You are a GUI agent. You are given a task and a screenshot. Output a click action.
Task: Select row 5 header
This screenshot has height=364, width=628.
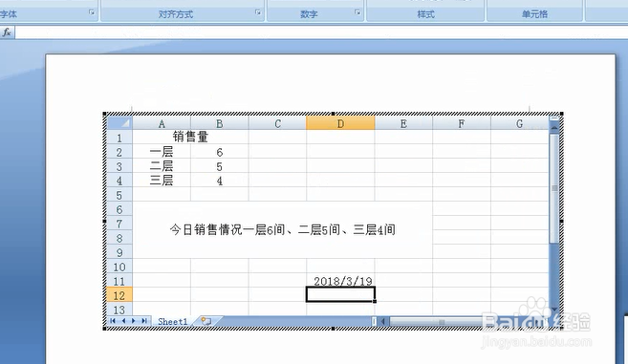pyautogui.click(x=119, y=195)
